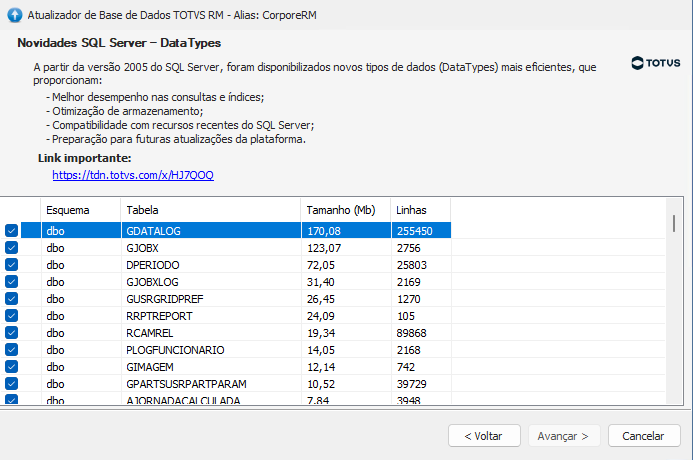Click dbo schema cell in RCAMREL row
The image size is (693, 460).
[81, 333]
